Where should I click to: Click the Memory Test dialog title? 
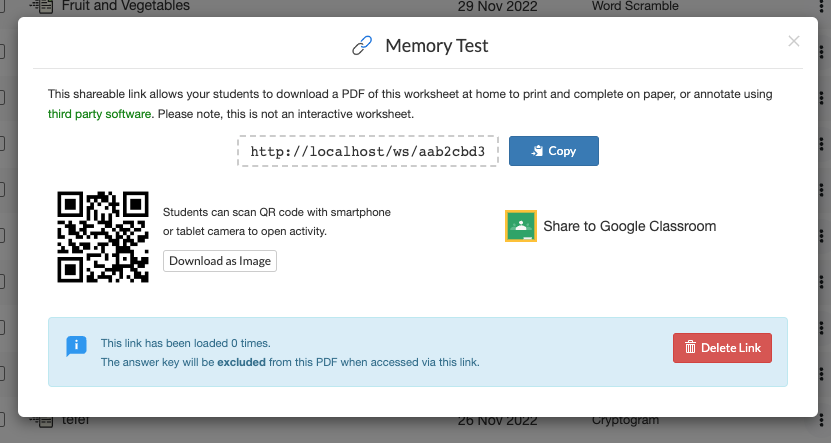pos(437,46)
